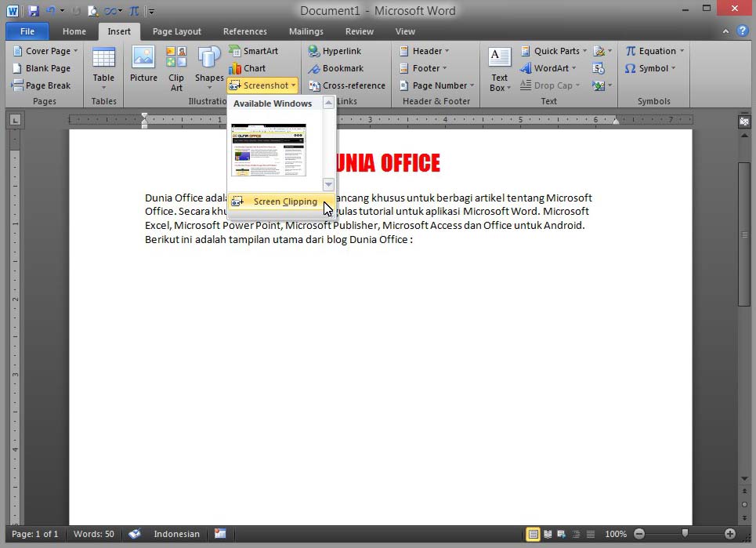Click the Date & Time icon

[x=599, y=68]
